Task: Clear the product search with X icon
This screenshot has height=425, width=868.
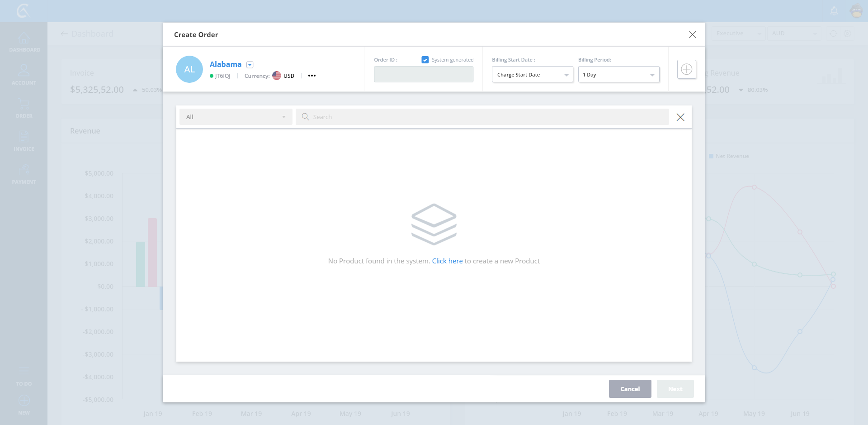Action: (x=680, y=117)
